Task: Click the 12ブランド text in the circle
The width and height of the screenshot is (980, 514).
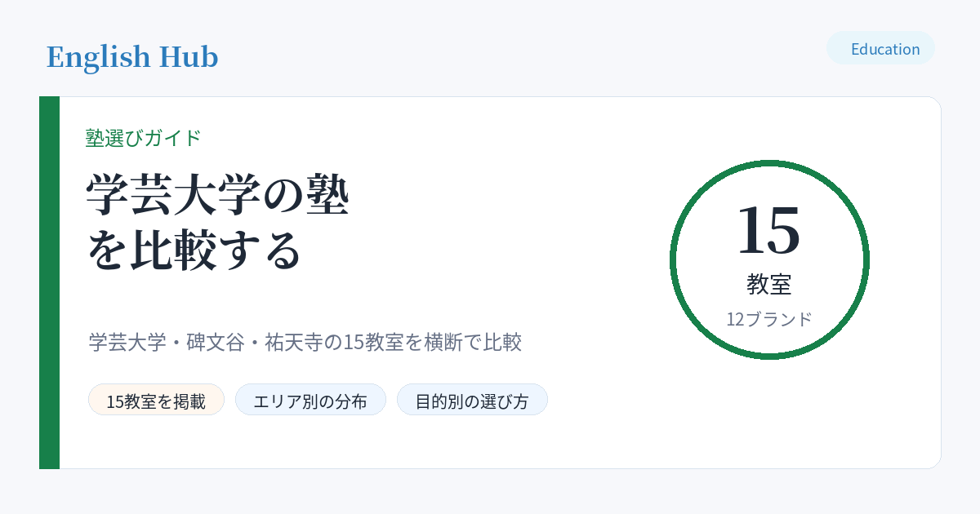Action: click(x=769, y=320)
